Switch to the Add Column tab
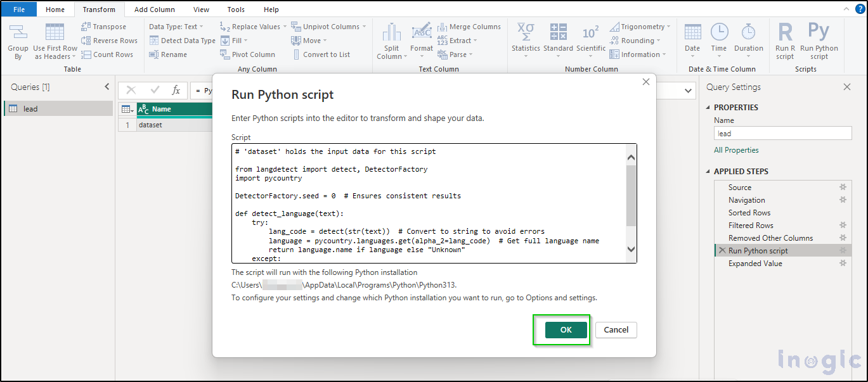Image resolution: width=868 pixels, height=382 pixels. click(155, 10)
